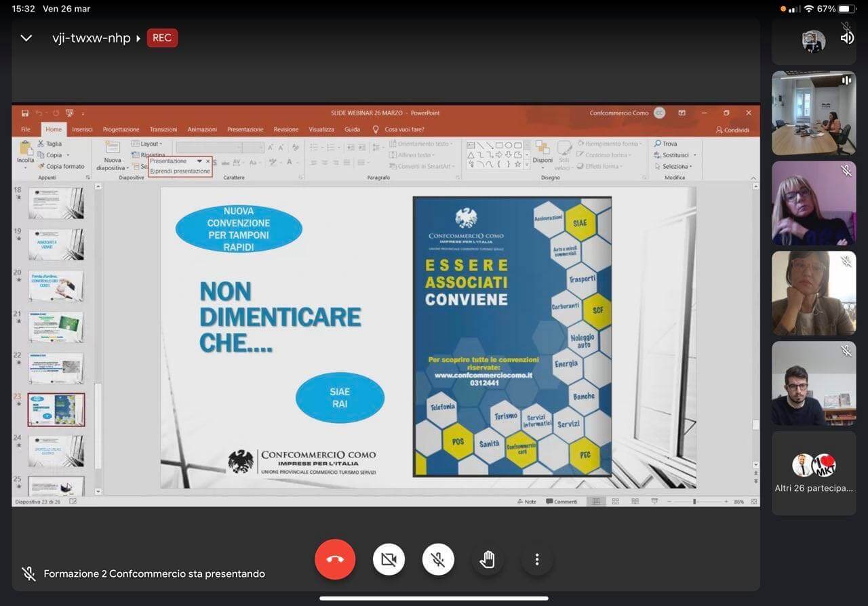Toggle the microphone mute button
Screen dimensions: 868x606
point(438,559)
